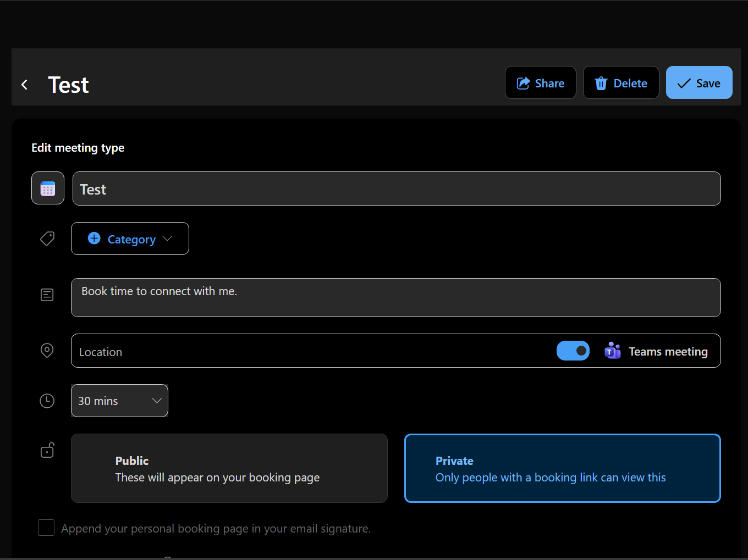Click the 'Edit meeting type' heading
Image resolution: width=748 pixels, height=560 pixels.
pos(78,148)
